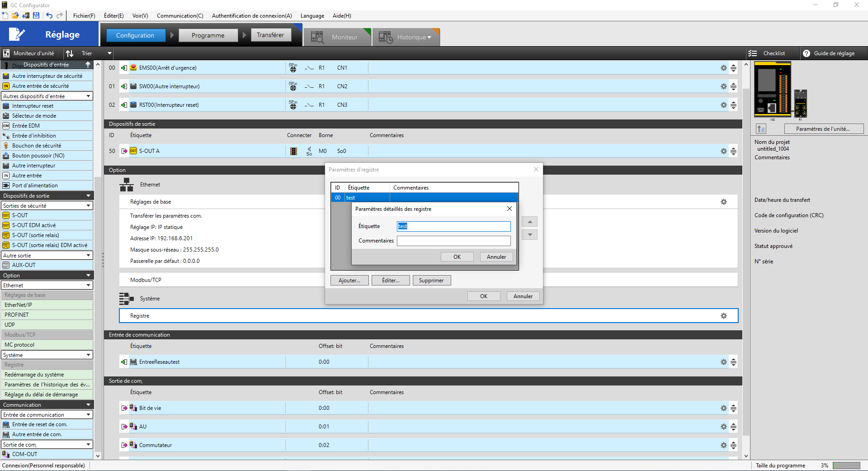Click the gear icon on the Registre row
This screenshot has height=471, width=868.
723,316
